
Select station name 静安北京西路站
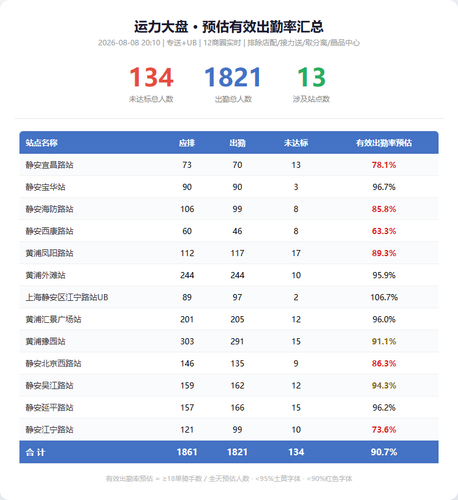click(x=54, y=363)
